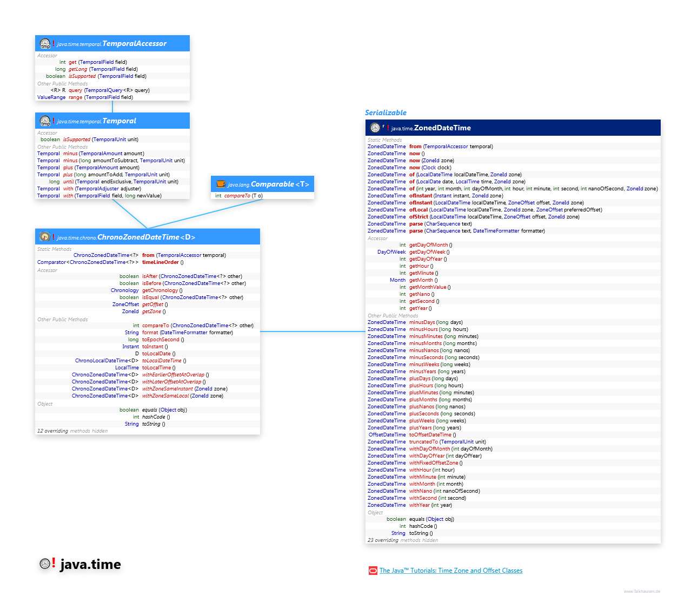691x616 pixels.
Task: Click the ofStrict method in ZonedDateTime
Action: 418,217
